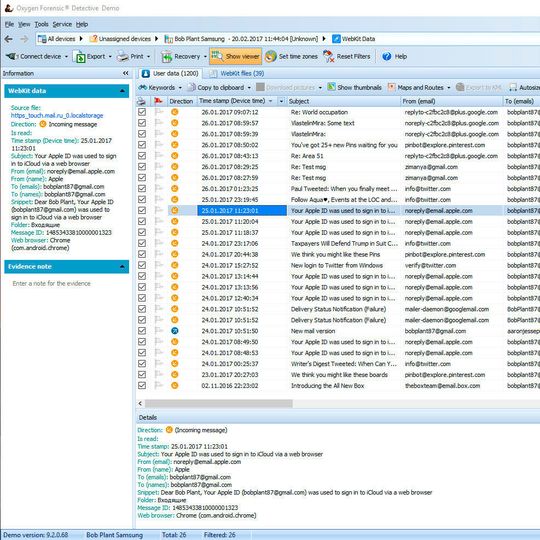The width and height of the screenshot is (540, 540).
Task: Click Show thumbnails
Action: [x=354, y=87]
